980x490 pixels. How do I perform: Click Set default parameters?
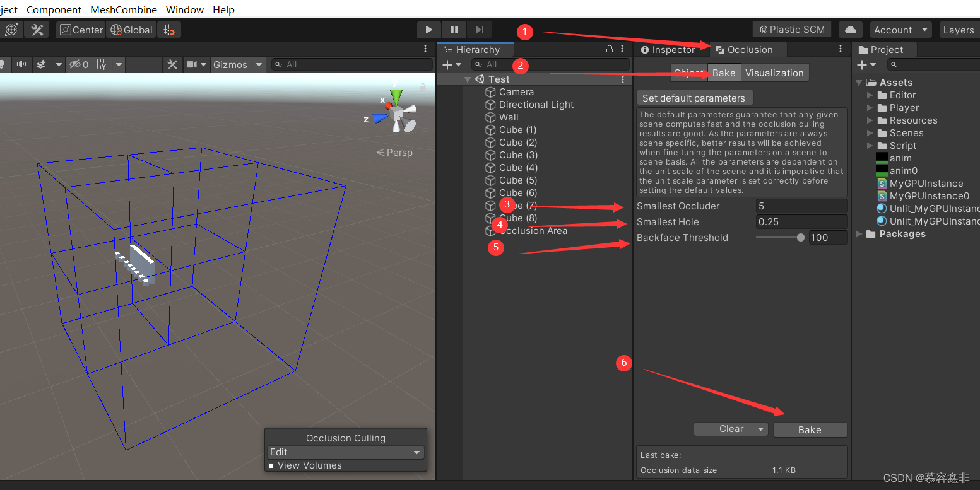click(694, 98)
